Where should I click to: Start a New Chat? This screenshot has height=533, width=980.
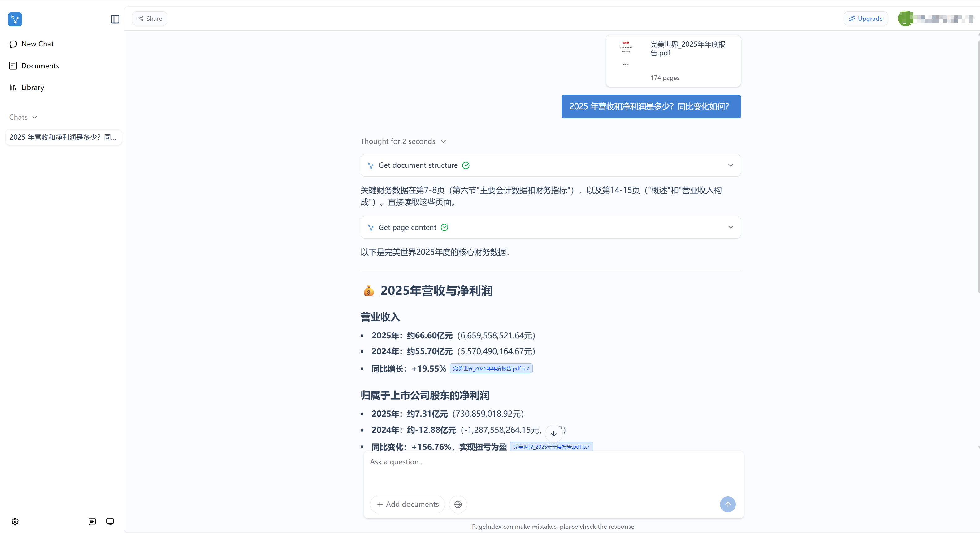click(x=37, y=44)
